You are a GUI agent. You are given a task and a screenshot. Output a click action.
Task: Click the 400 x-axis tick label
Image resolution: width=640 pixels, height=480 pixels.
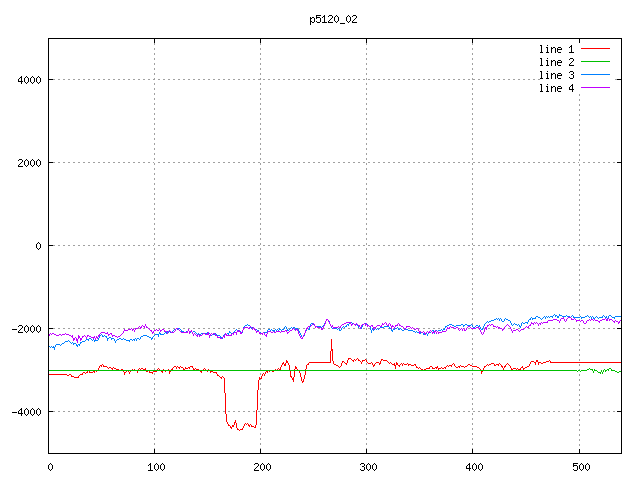pos(473,466)
